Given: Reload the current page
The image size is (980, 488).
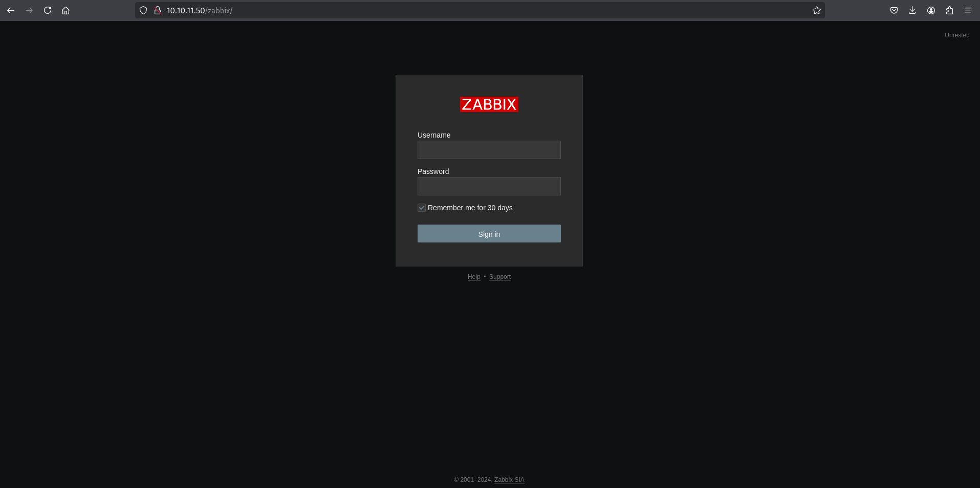Looking at the screenshot, I should (48, 10).
